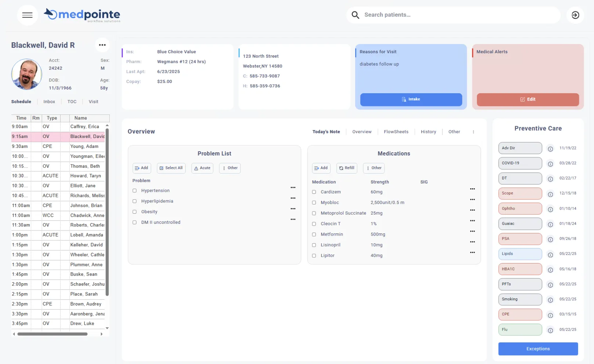Expand Other options in Problem List
The height and width of the screenshot is (364, 594).
point(230,168)
